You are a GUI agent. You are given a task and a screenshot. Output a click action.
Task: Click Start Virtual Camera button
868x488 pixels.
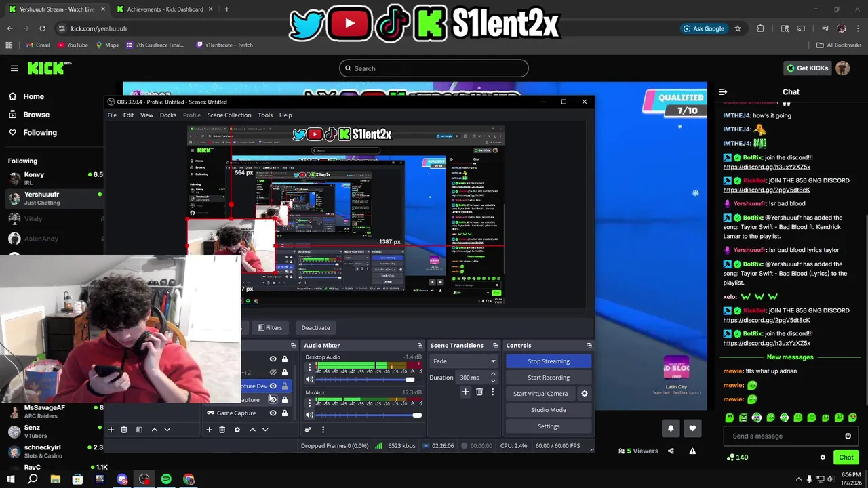tap(540, 394)
